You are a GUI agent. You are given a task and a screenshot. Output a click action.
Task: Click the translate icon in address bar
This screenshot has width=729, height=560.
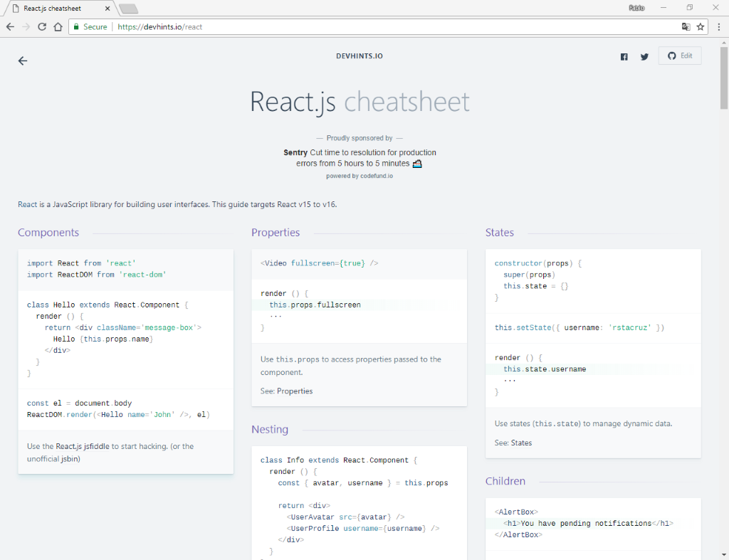pyautogui.click(x=685, y=26)
